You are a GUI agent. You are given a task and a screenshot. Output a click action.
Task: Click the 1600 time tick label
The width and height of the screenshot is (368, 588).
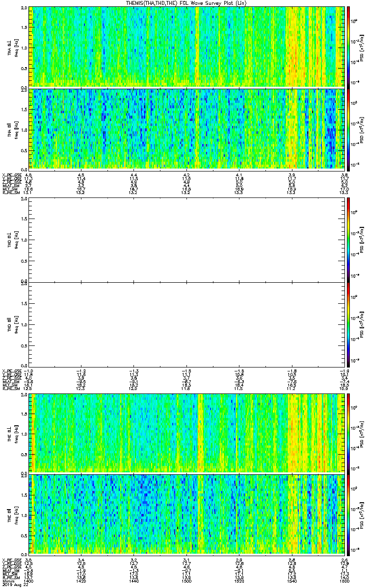point(344,581)
